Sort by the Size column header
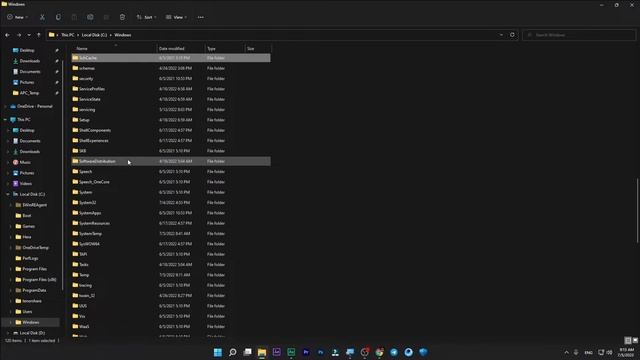Viewport: 640px width, 360px height. (x=258, y=49)
